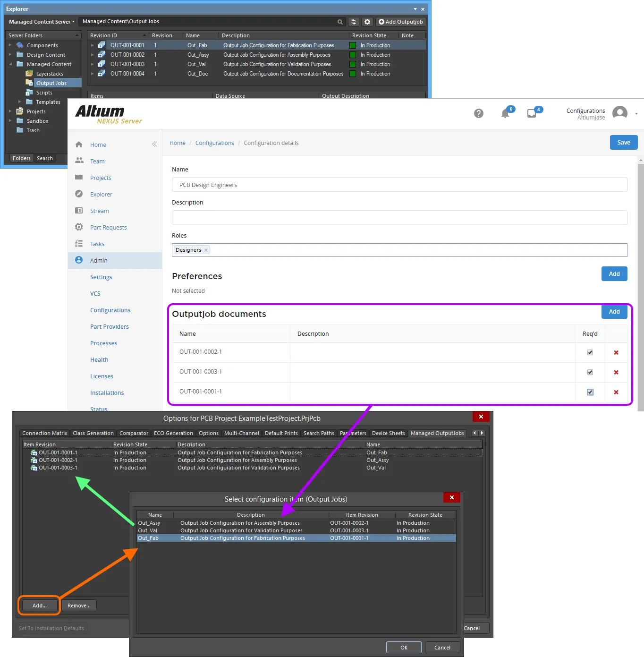Click the Part Requests chip icon
This screenshot has height=657, width=644.
pyautogui.click(x=79, y=227)
